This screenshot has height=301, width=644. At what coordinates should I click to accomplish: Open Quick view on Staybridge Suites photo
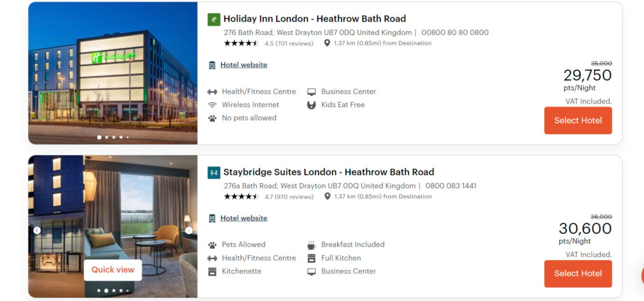click(x=113, y=270)
